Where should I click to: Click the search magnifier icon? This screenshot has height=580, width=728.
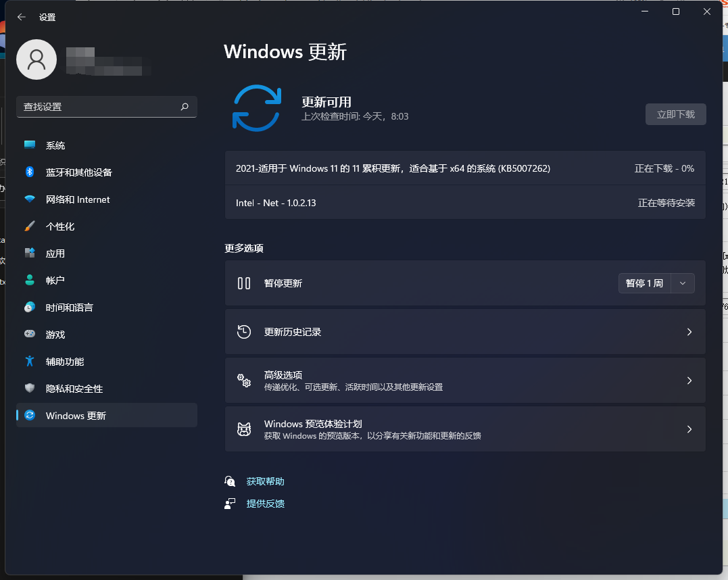[x=185, y=107]
